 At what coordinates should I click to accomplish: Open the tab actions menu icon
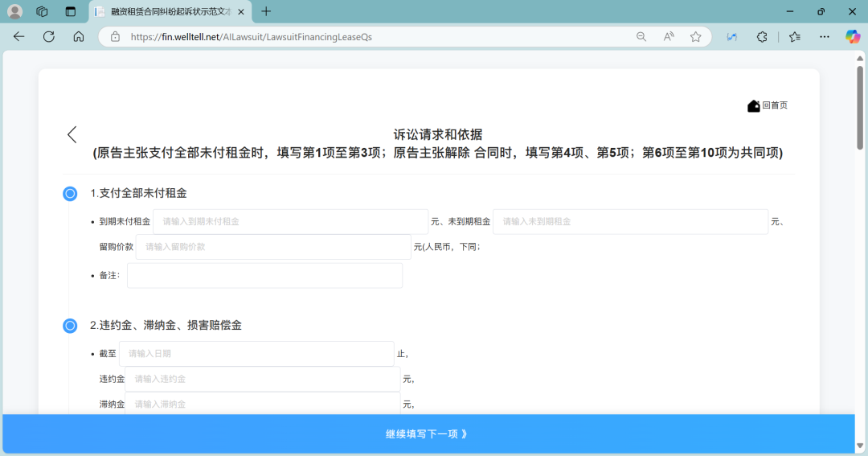tap(71, 11)
